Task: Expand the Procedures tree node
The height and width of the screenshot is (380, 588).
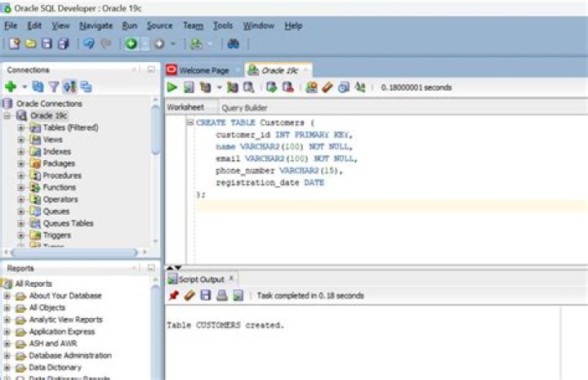Action: 20,175
